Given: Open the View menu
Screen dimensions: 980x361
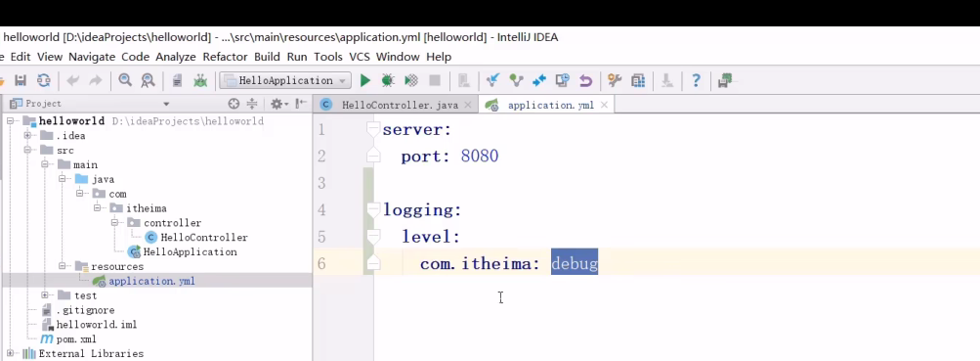Looking at the screenshot, I should (x=50, y=57).
